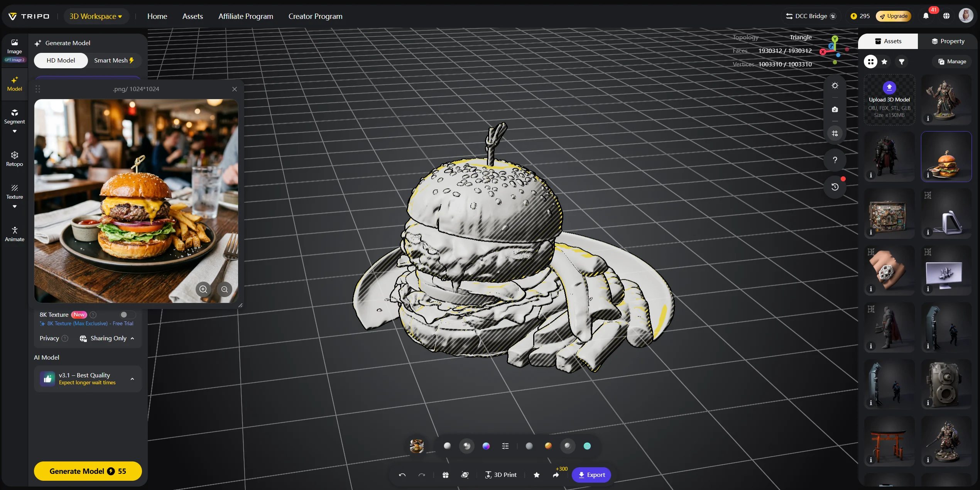Zoom in on the reference image
The width and height of the screenshot is (980, 490).
(203, 289)
